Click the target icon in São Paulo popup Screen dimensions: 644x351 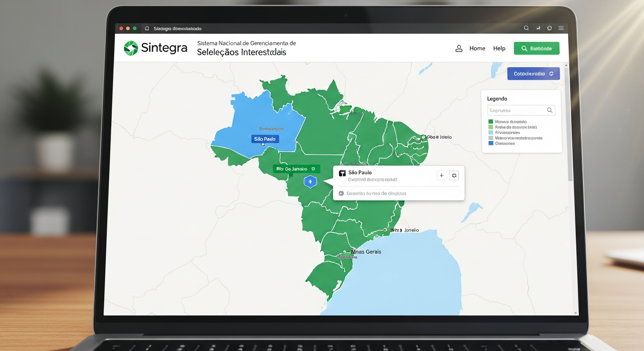point(454,175)
